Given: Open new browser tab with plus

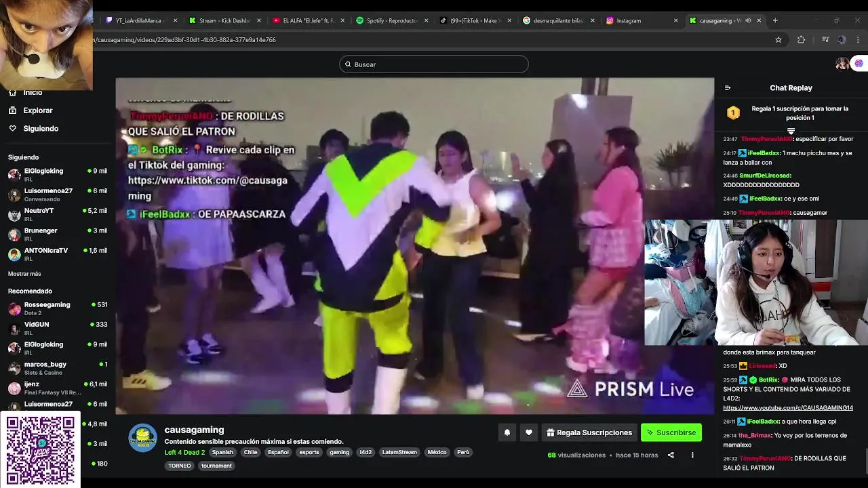Looking at the screenshot, I should coord(775,20).
